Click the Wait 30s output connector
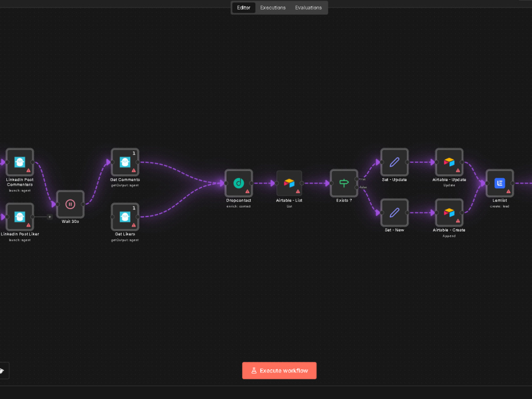Screen dimensions: 532x399 point(83,204)
